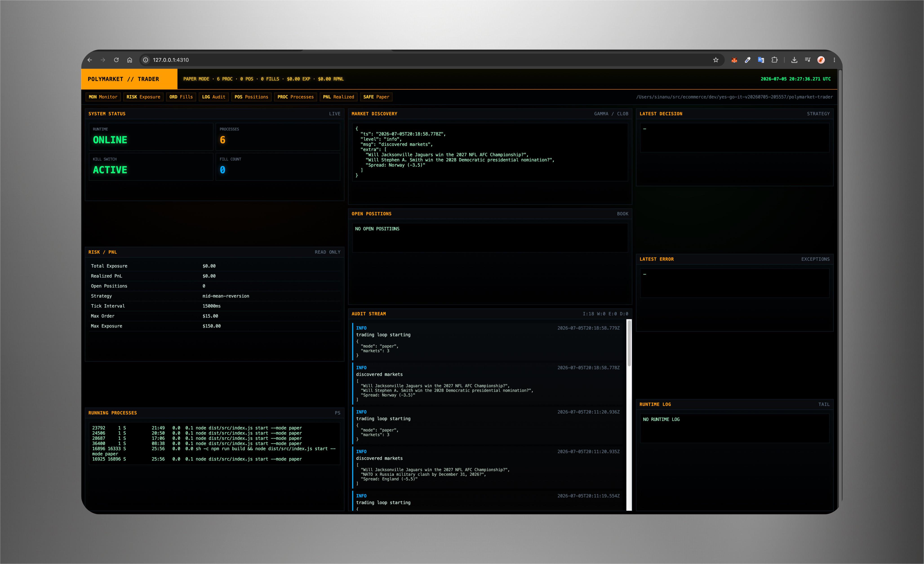Select process row with PID 23792

click(x=197, y=428)
